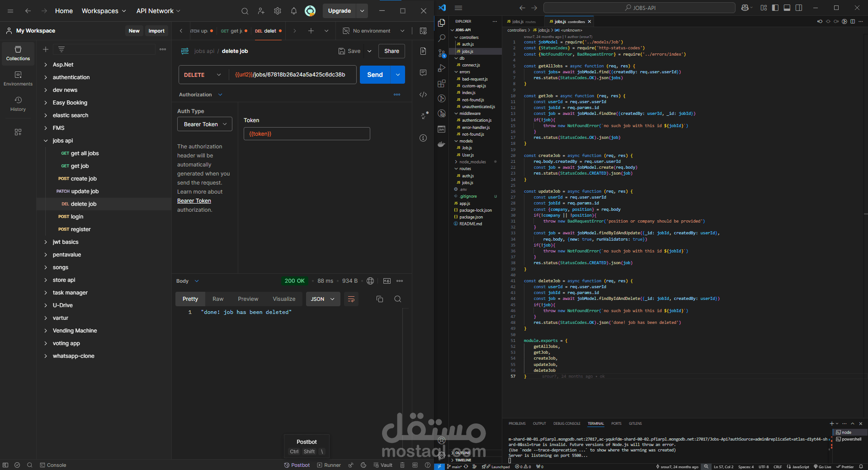
Task: Search within the Postman response body
Action: [398, 299]
